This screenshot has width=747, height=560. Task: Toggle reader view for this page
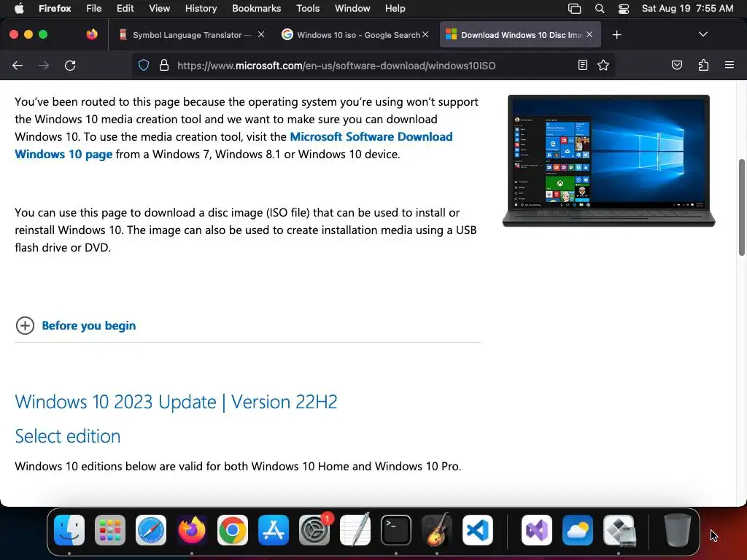pyautogui.click(x=582, y=65)
